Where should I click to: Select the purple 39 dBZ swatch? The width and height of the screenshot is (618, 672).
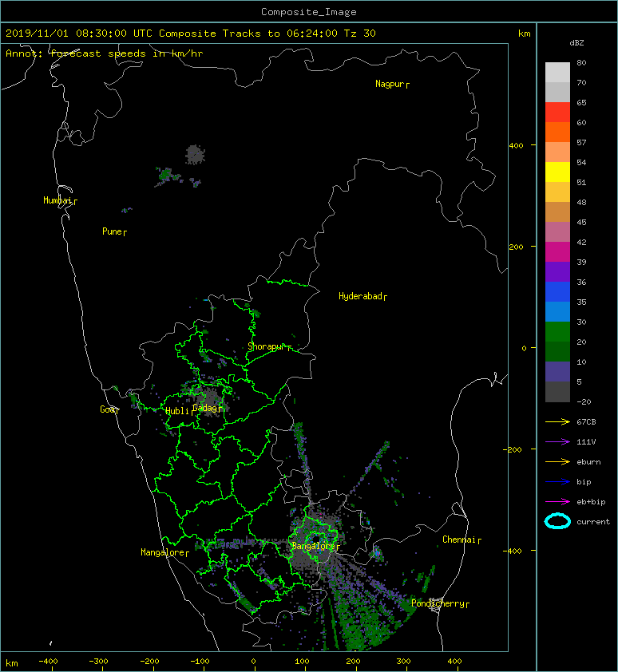click(557, 271)
